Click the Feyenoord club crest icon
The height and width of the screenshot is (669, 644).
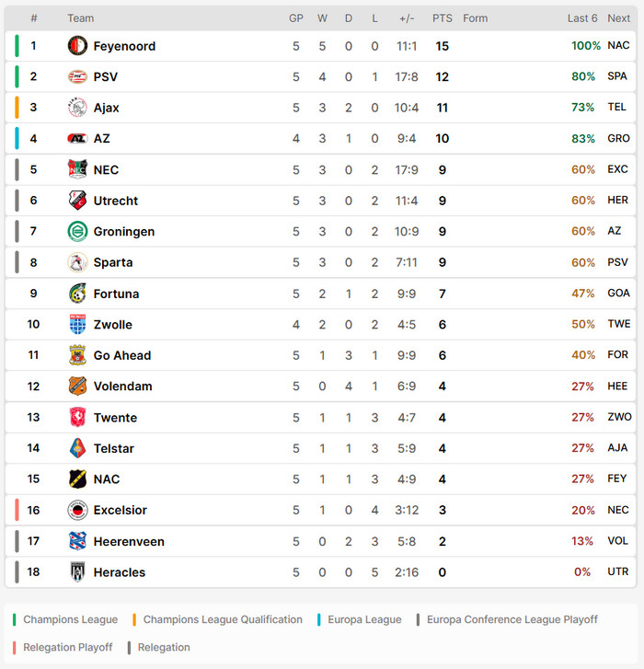(x=77, y=46)
